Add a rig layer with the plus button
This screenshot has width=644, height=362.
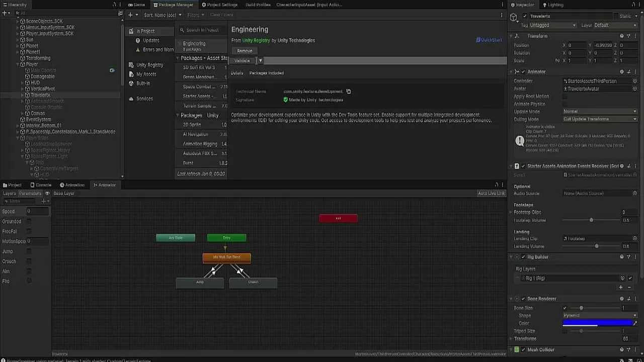(x=621, y=287)
